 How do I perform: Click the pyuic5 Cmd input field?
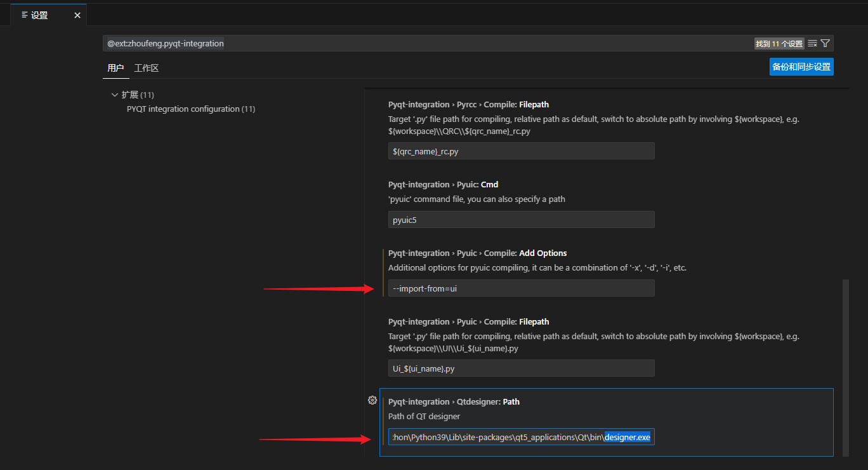click(521, 220)
